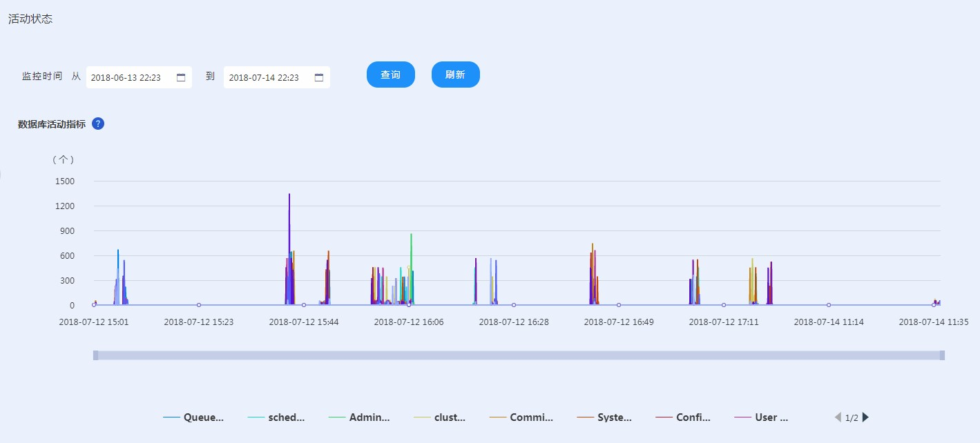Toggle the Admin... legend series
980x443 pixels.
359,417
